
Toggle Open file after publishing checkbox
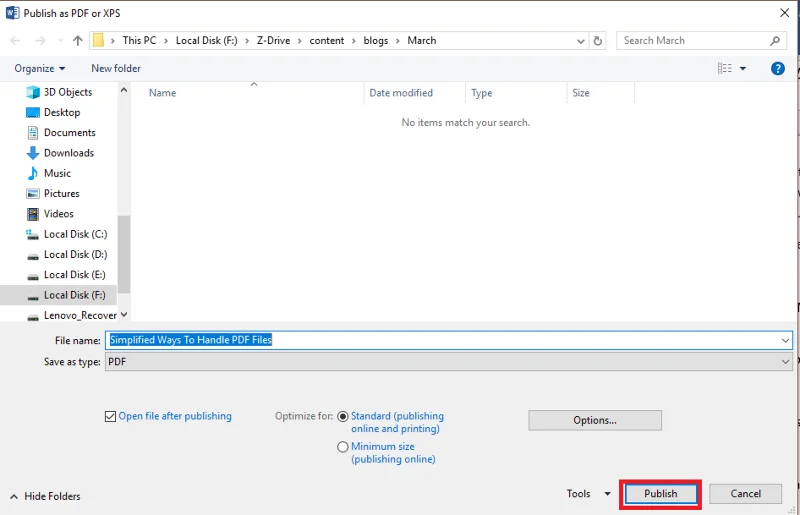tap(110, 416)
